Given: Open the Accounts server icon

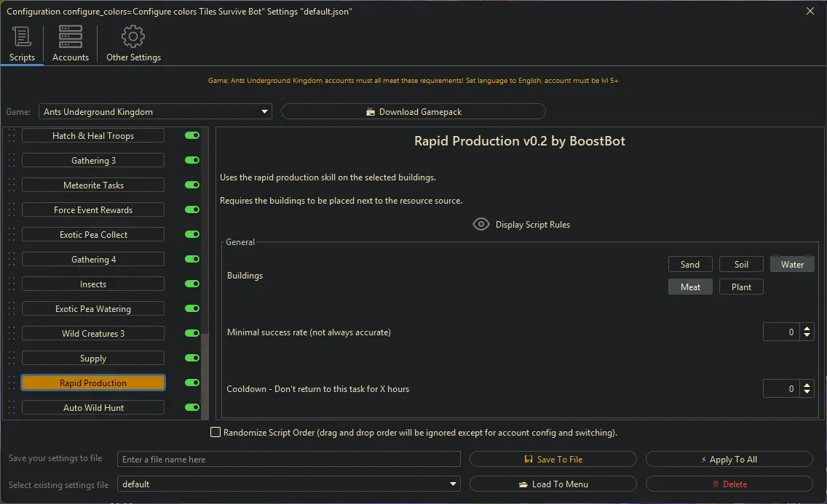Looking at the screenshot, I should tap(71, 36).
